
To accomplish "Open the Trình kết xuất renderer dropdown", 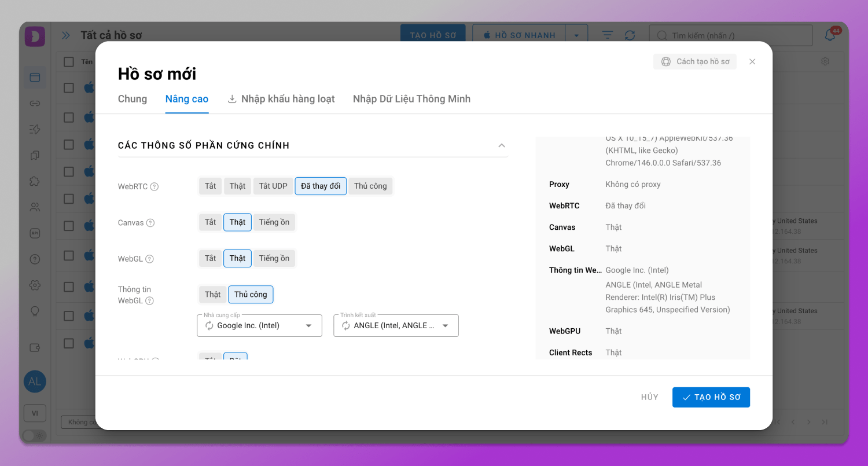I will pyautogui.click(x=445, y=326).
